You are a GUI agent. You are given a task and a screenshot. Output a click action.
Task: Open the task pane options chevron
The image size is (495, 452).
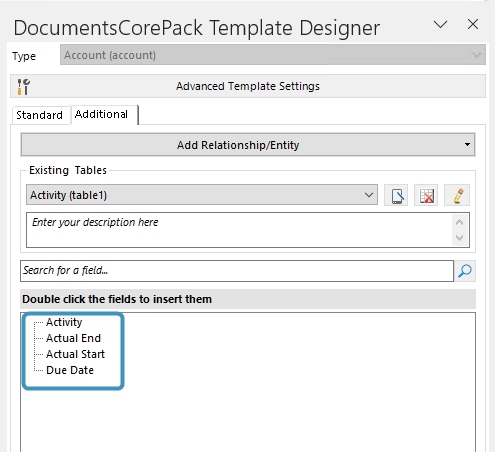click(x=440, y=25)
